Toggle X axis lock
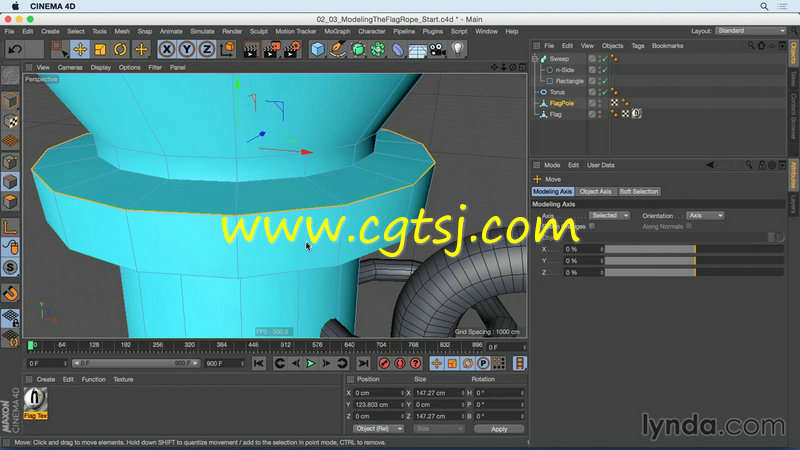 (x=167, y=49)
